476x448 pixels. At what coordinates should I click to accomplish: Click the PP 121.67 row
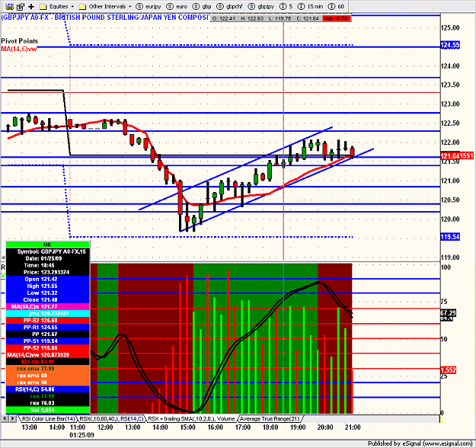click(x=48, y=334)
